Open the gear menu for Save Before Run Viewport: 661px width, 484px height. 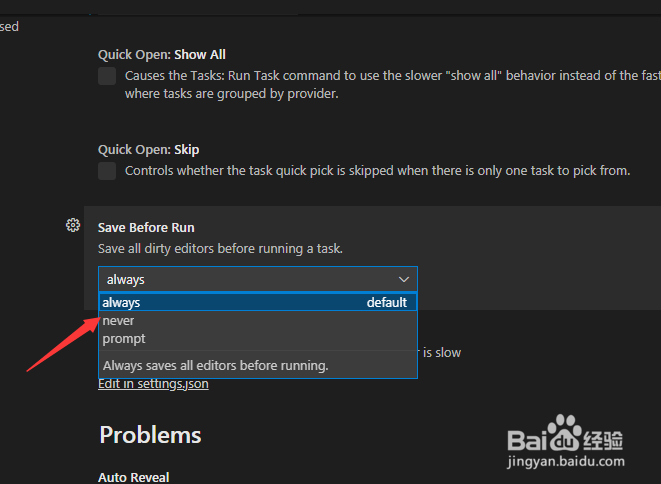click(x=72, y=226)
